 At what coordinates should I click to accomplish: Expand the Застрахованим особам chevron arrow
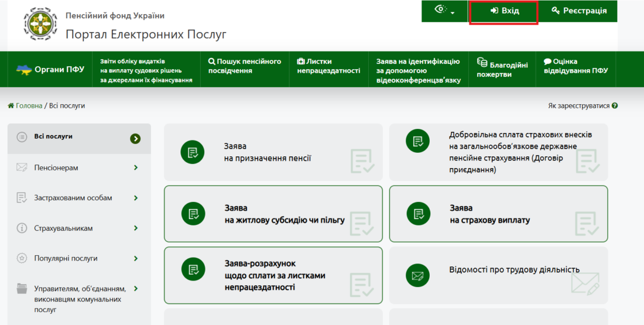pyautogui.click(x=136, y=198)
